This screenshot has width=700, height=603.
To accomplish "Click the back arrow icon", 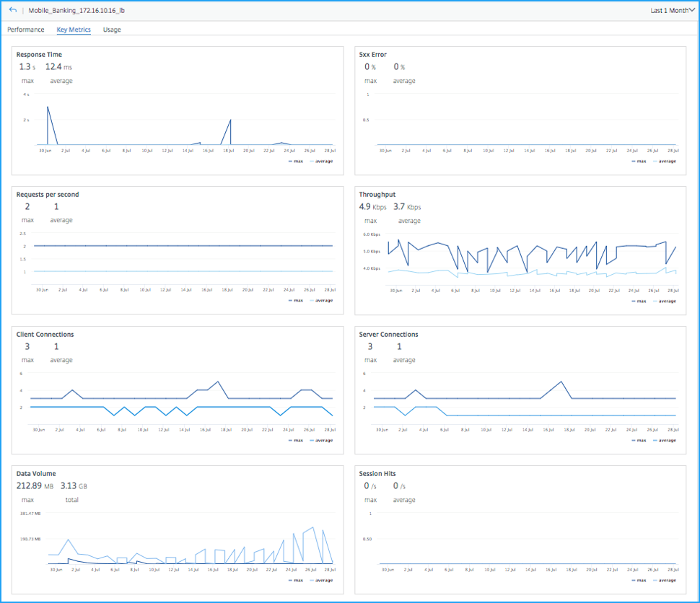I will pyautogui.click(x=12, y=10).
